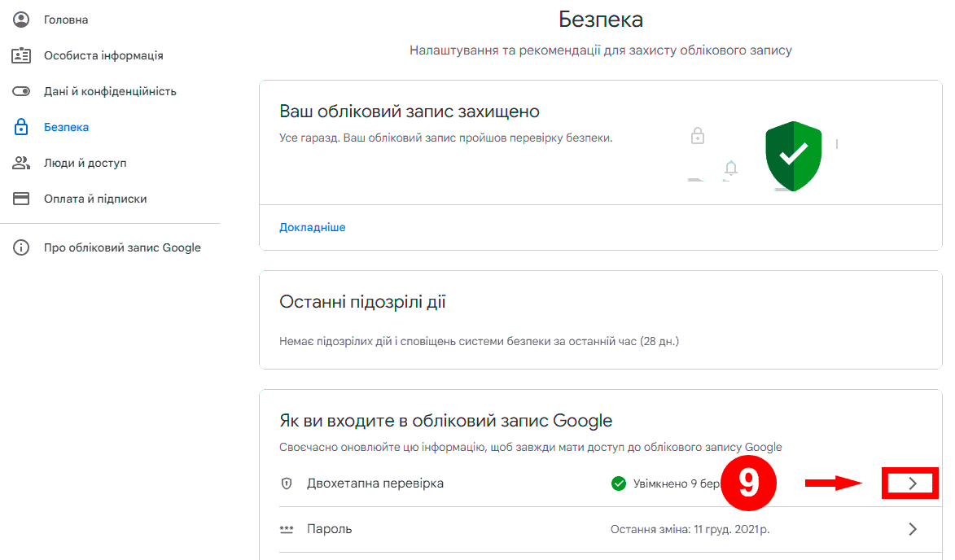Click the Двохетапна перевірка text label

pyautogui.click(x=375, y=483)
